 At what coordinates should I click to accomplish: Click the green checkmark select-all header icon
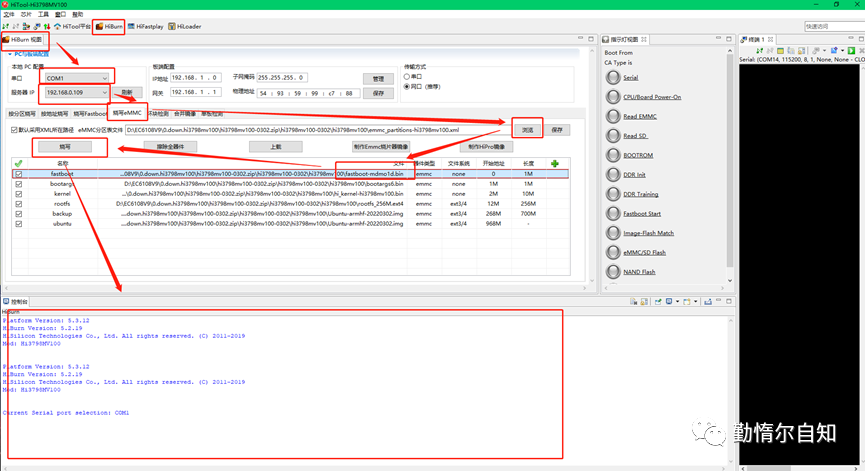point(18,163)
